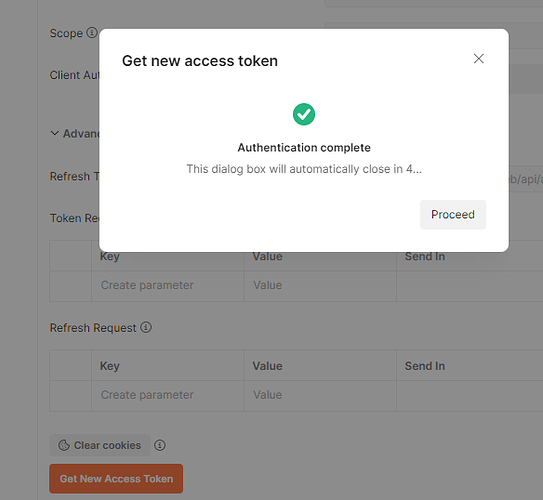Click Send In cell in Refresh Request row
The width and height of the screenshot is (543, 500).
(x=470, y=395)
